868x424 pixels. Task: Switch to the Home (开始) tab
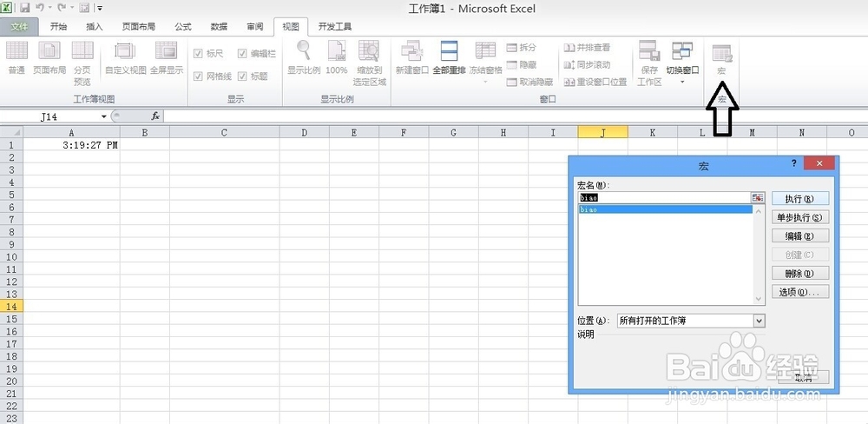[x=58, y=27]
